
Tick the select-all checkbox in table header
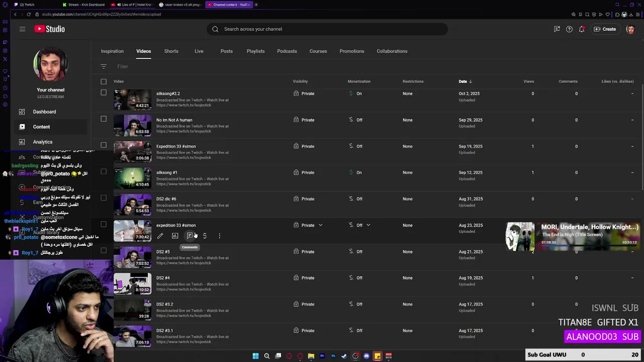104,81
